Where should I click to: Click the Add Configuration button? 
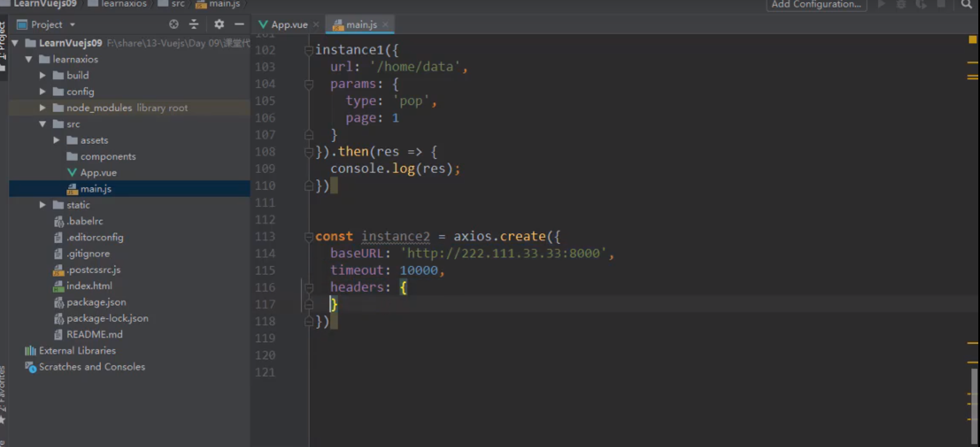point(816,5)
